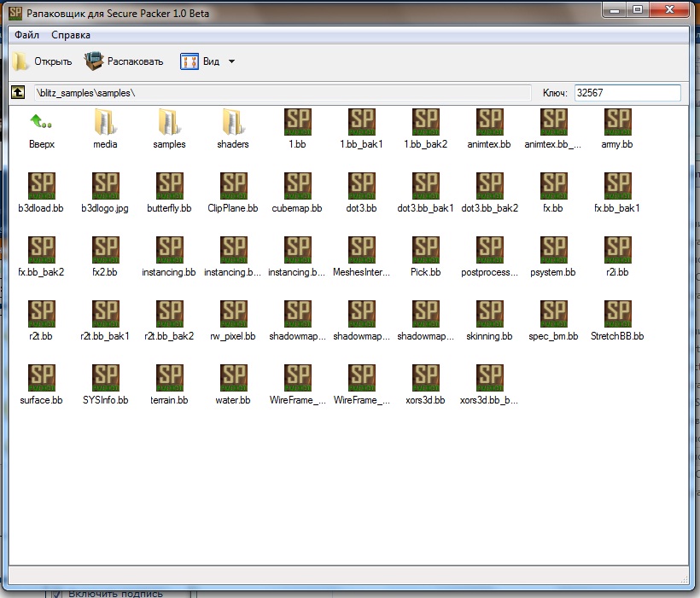Toggle the Включить подпись checkbox
This screenshot has width=700, height=598.
(58, 593)
